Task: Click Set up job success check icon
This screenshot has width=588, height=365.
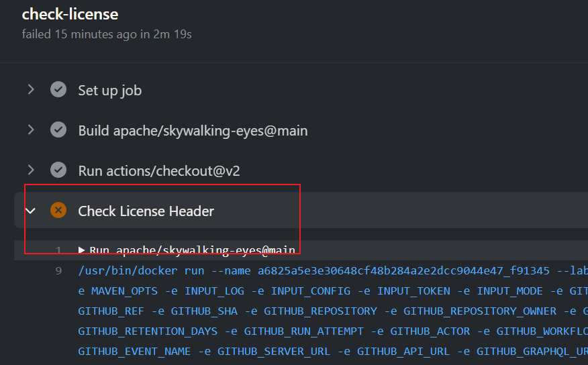Action: point(58,89)
